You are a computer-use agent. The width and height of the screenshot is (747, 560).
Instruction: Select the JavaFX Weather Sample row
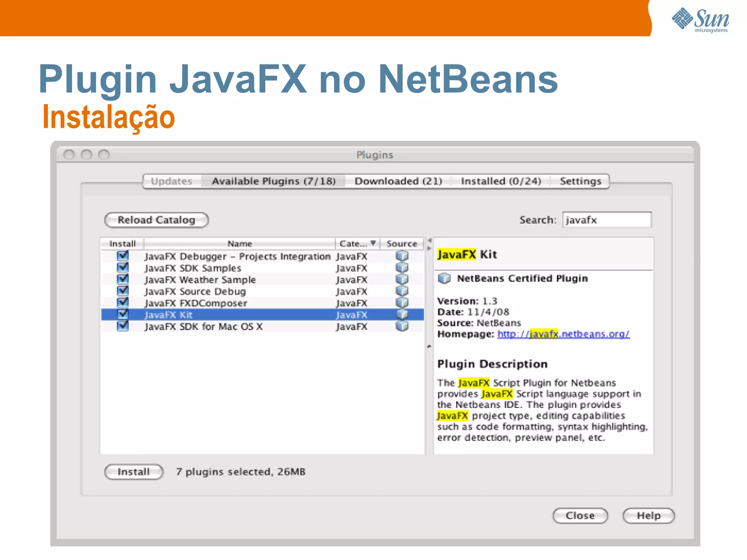pos(263,280)
